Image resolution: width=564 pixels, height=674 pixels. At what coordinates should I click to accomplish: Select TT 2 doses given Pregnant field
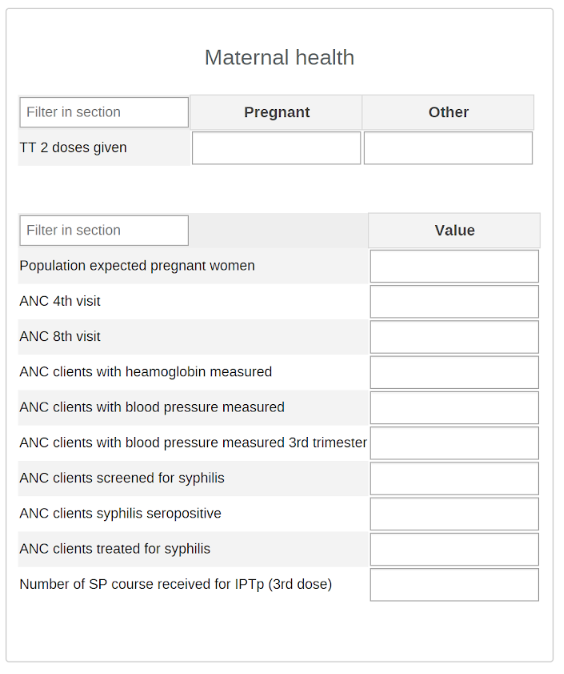(x=276, y=148)
